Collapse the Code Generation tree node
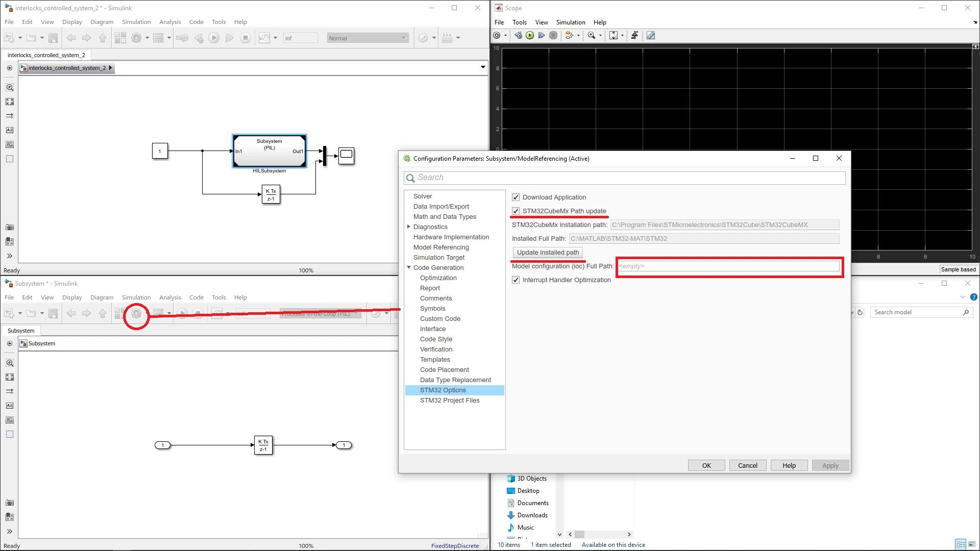This screenshot has width=980, height=551. click(408, 268)
